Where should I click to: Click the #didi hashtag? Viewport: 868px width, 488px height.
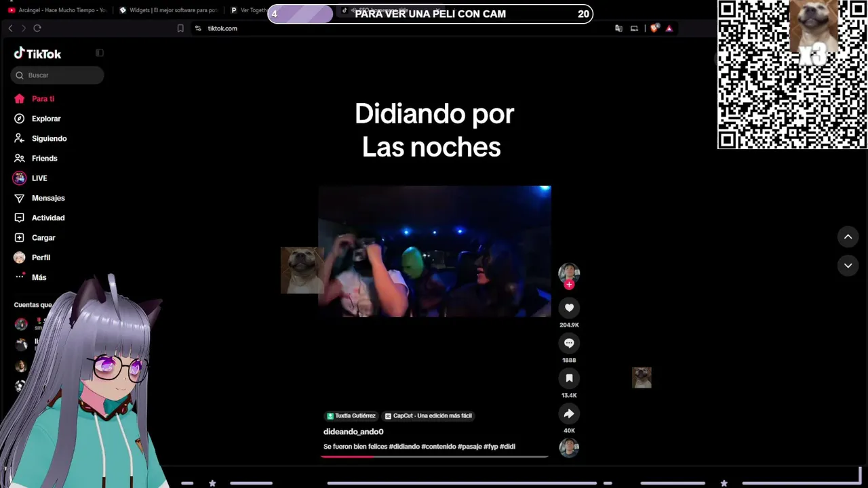[507, 447]
